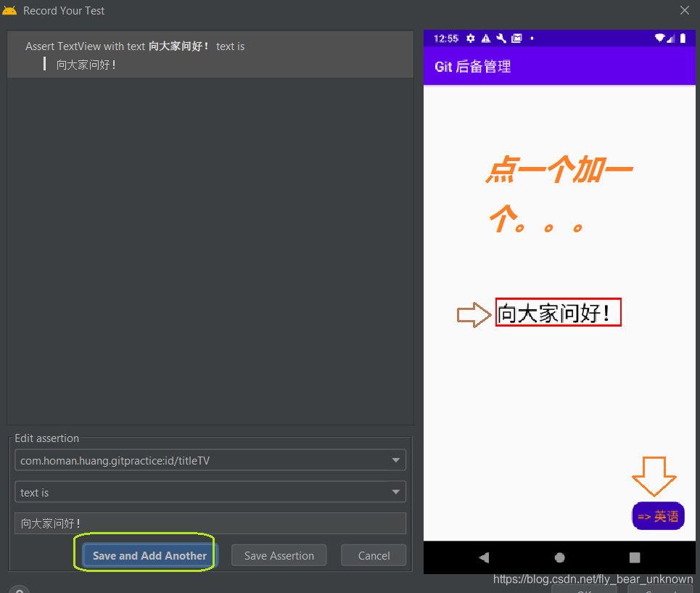Tap the wrench status bar icon
This screenshot has height=593, width=700.
501,38
